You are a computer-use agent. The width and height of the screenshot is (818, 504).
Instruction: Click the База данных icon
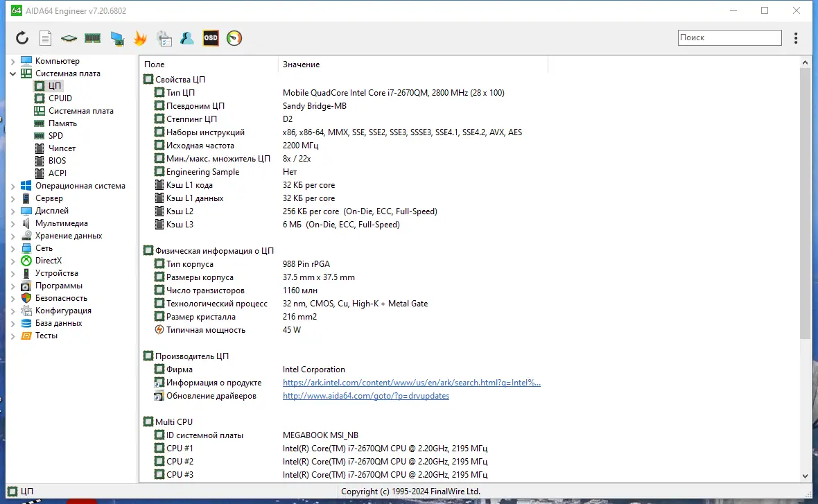click(x=26, y=323)
